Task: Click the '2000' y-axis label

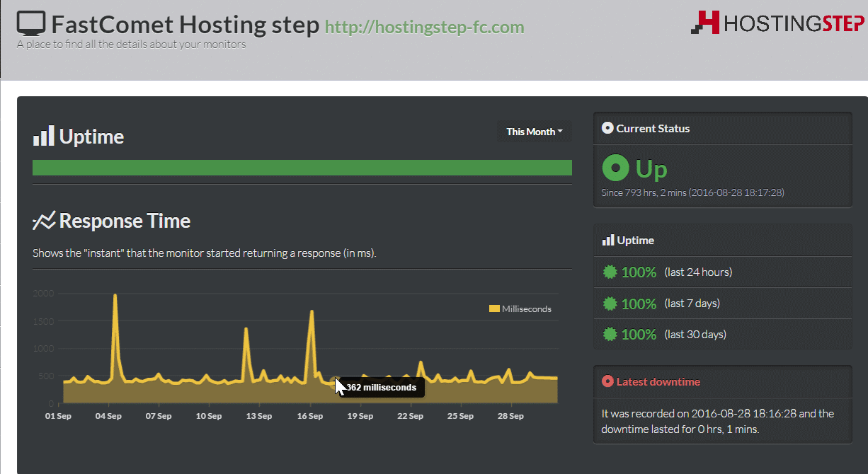Action: point(44,293)
